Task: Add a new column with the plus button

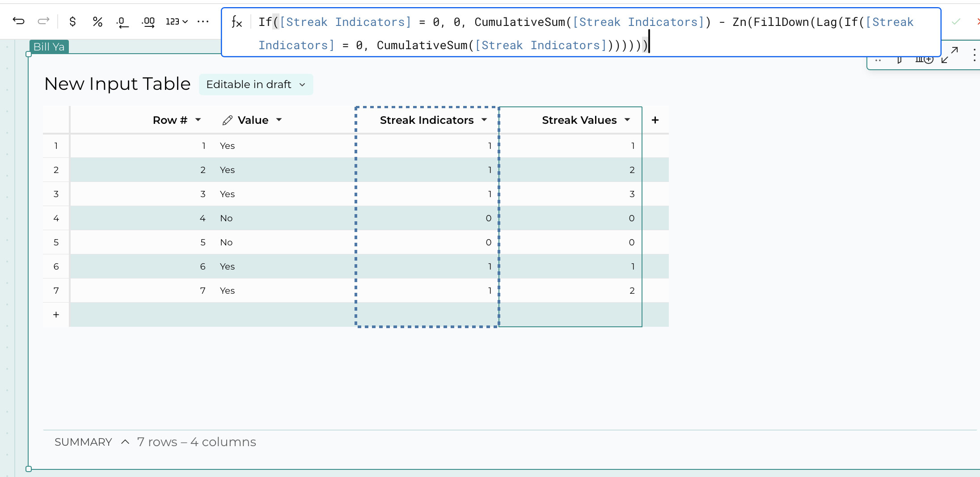Action: click(x=655, y=119)
